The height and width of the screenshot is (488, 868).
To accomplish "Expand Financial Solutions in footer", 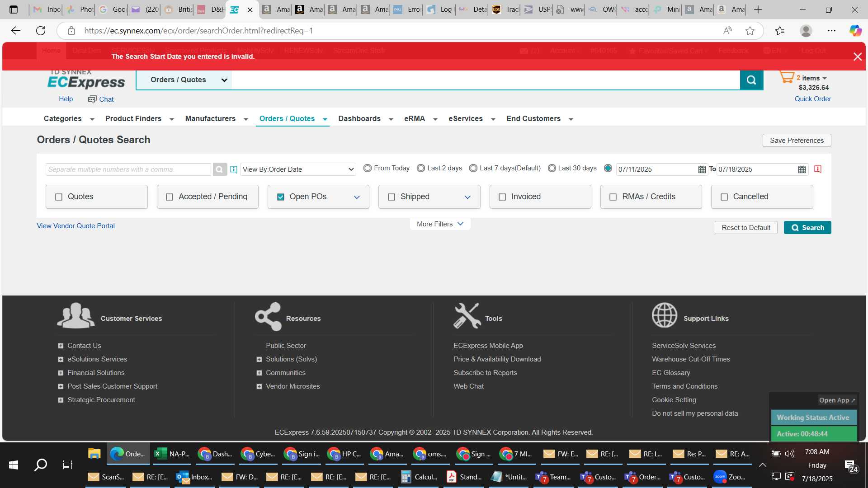I will [61, 373].
